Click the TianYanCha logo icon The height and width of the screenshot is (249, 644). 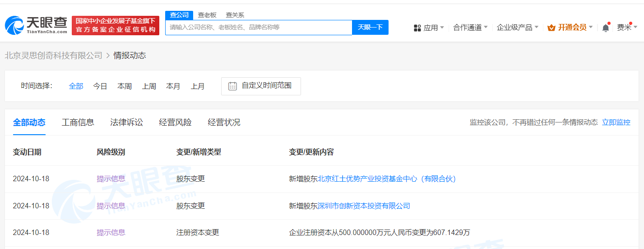(x=14, y=26)
